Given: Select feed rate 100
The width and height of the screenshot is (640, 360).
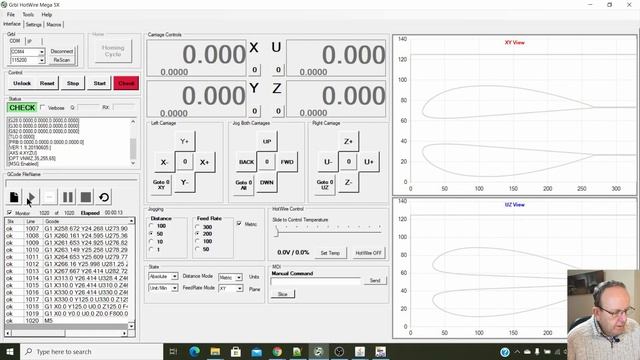Looking at the screenshot, I should (198, 242).
